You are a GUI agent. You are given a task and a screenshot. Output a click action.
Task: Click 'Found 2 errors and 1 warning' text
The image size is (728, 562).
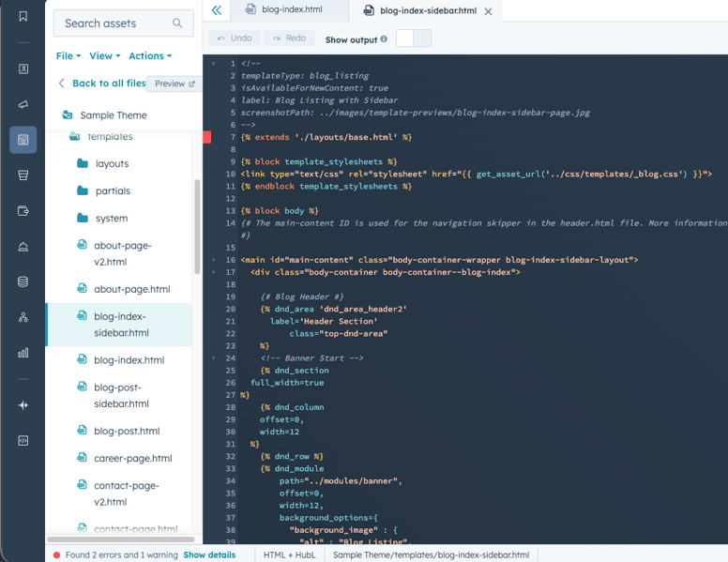pos(121,555)
